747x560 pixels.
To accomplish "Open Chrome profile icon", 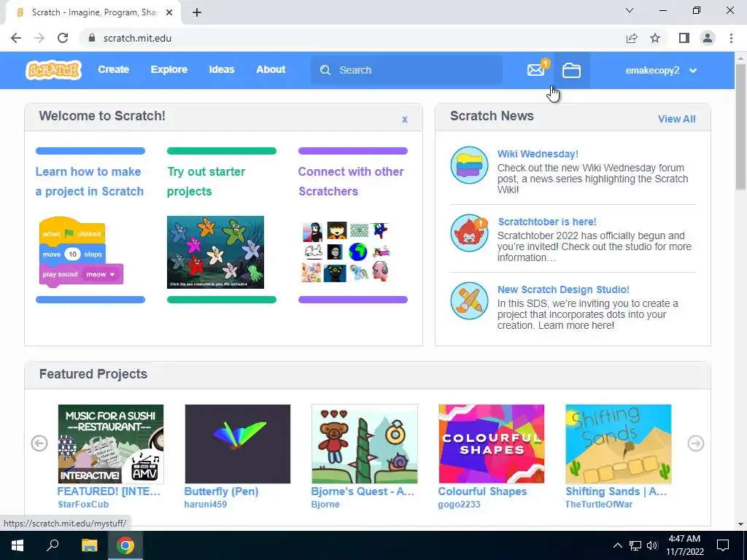I will coord(708,38).
